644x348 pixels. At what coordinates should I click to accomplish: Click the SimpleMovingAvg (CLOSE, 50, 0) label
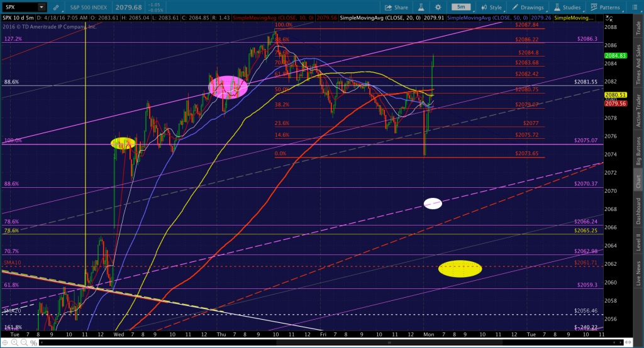487,18
